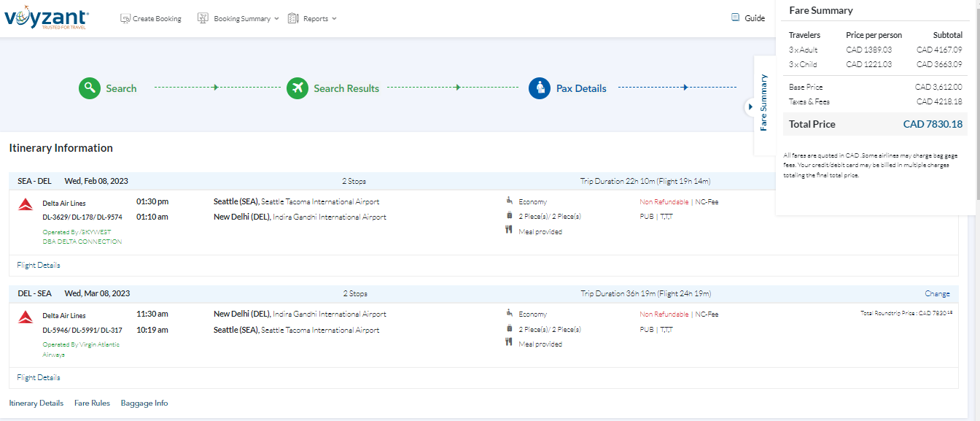Select the vertical Fare Summary tab
The height and width of the screenshot is (421, 980).
[x=764, y=102]
